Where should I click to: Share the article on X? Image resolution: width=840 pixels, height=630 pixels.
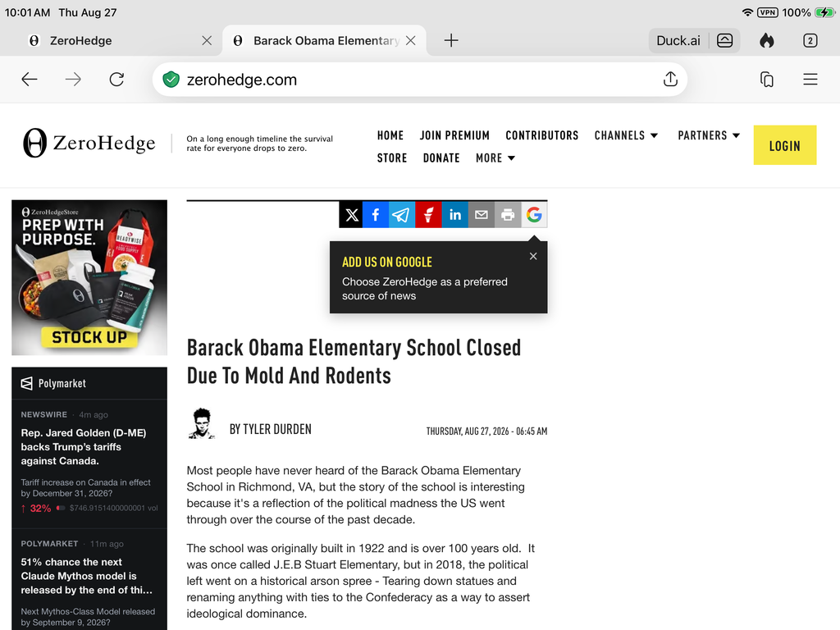click(x=351, y=215)
